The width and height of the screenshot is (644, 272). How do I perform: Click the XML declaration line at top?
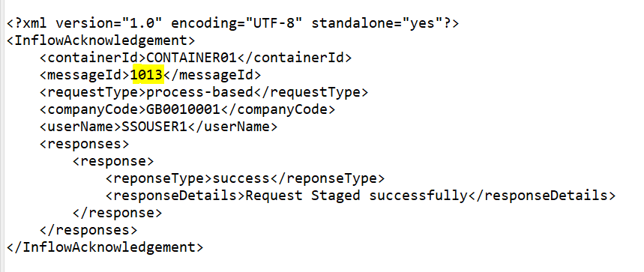pyautogui.click(x=232, y=23)
